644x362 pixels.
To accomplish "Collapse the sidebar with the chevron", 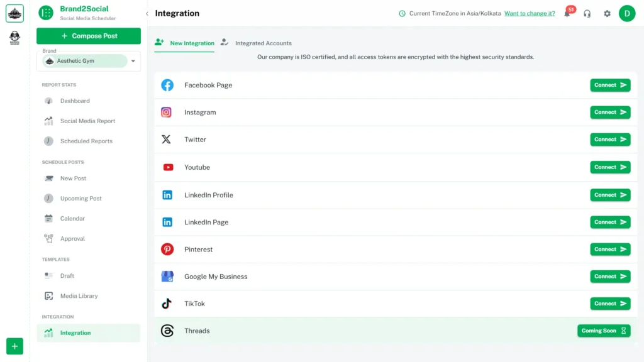I will pos(147,14).
